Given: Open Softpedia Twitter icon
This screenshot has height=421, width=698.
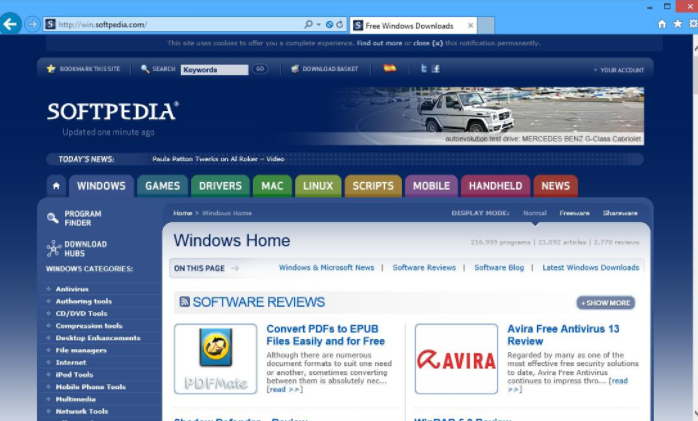Looking at the screenshot, I should click(x=424, y=69).
